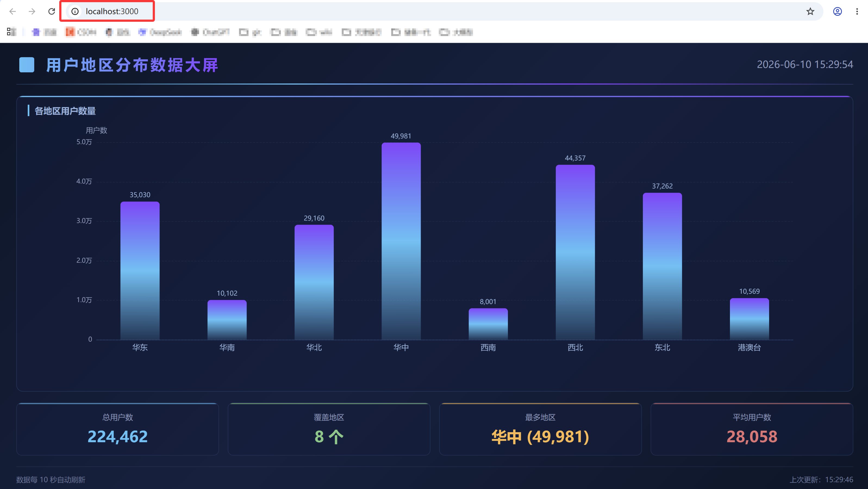The height and width of the screenshot is (489, 868).
Task: Click the 用户地区分布数据大屏 title
Action: click(132, 65)
